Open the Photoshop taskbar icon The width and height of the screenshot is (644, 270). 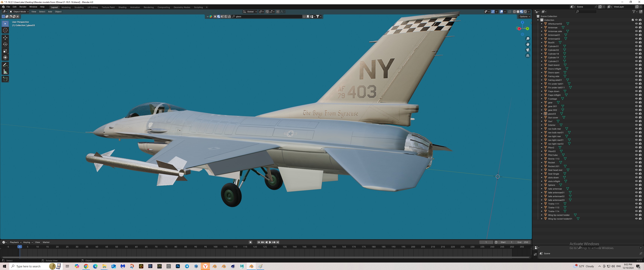coord(178,266)
